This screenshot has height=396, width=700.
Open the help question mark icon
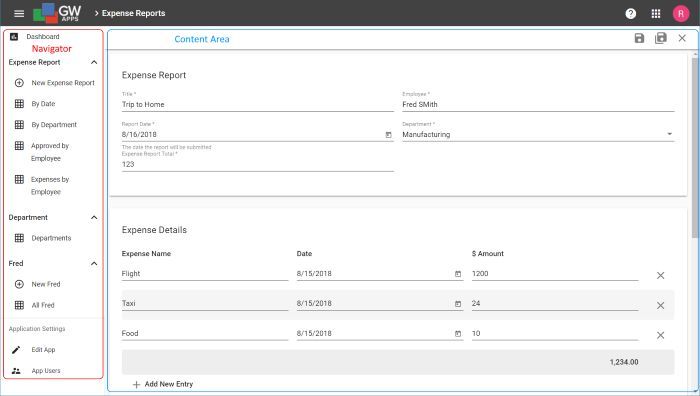(x=630, y=14)
